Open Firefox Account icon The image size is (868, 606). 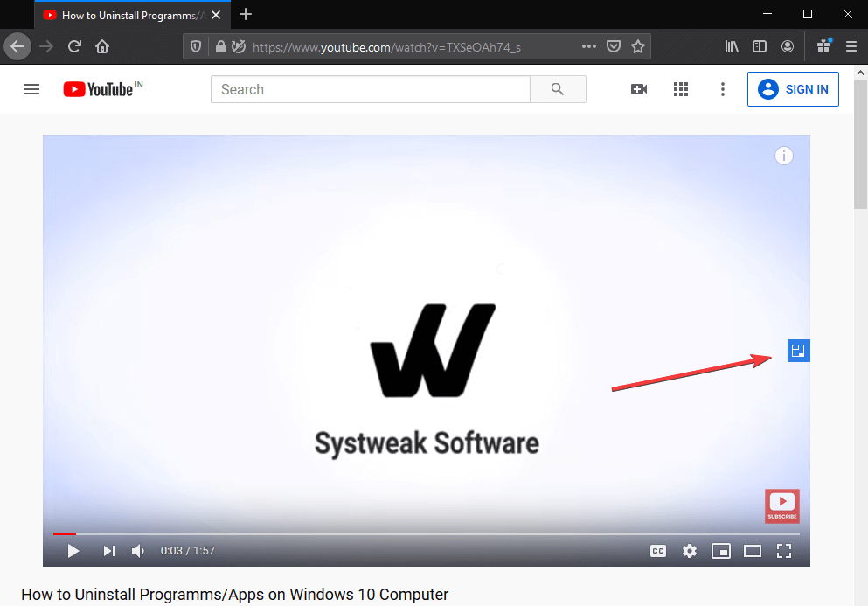(788, 46)
